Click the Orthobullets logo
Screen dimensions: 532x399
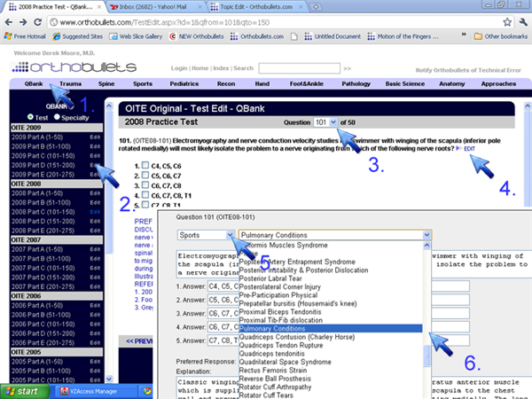tap(74, 66)
